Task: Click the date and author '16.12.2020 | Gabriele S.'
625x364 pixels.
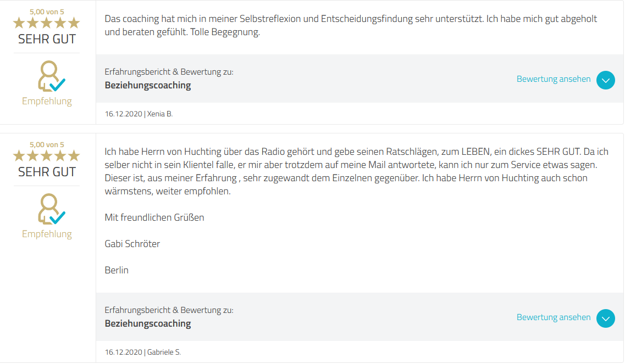Action: 143,352
